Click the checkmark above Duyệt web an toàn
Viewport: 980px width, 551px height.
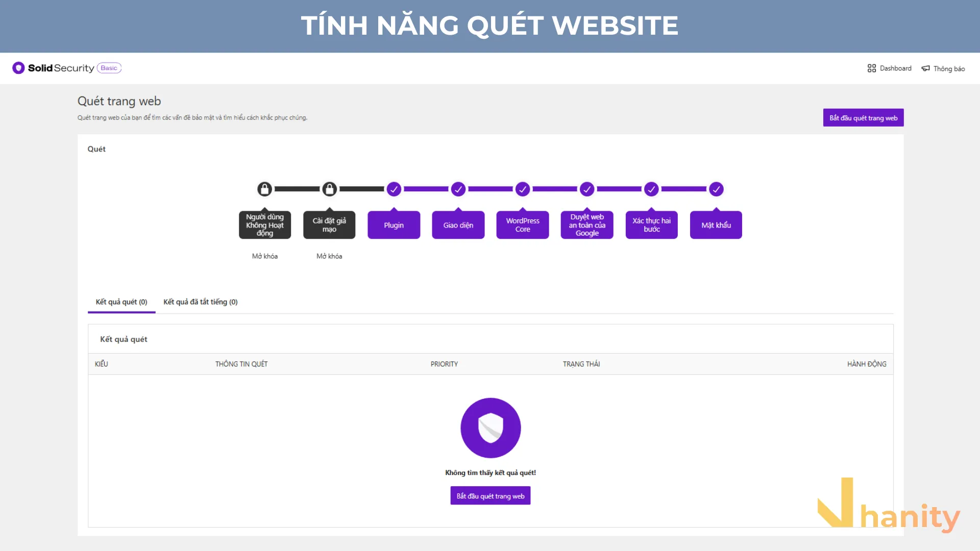tap(587, 189)
